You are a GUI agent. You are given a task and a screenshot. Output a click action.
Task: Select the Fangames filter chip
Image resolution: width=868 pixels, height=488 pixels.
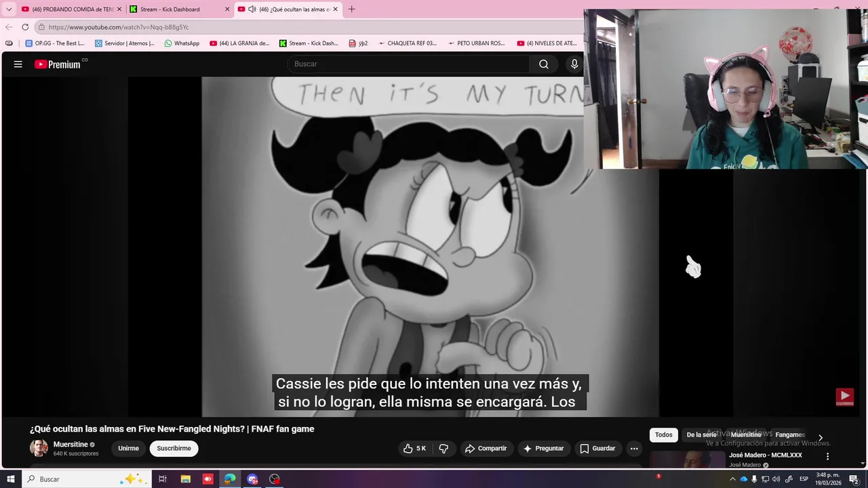789,434
